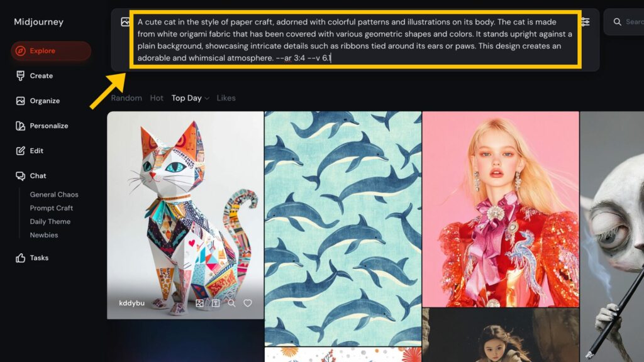Open the prompt settings sliders icon
The height and width of the screenshot is (362, 644).
tap(586, 22)
